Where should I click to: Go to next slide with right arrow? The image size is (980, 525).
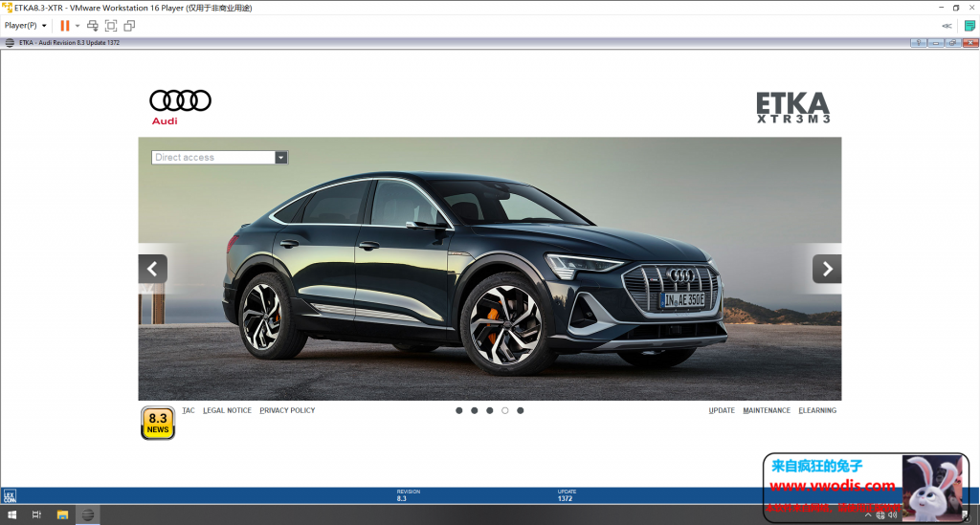point(827,269)
